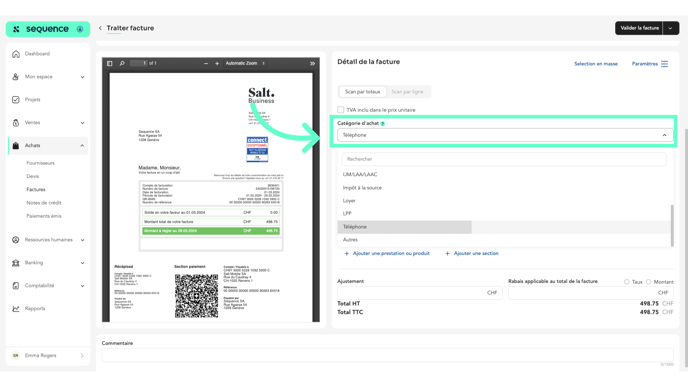The height and width of the screenshot is (387, 688).
Task: Open Factures in the Achats submenu
Action: coord(36,190)
